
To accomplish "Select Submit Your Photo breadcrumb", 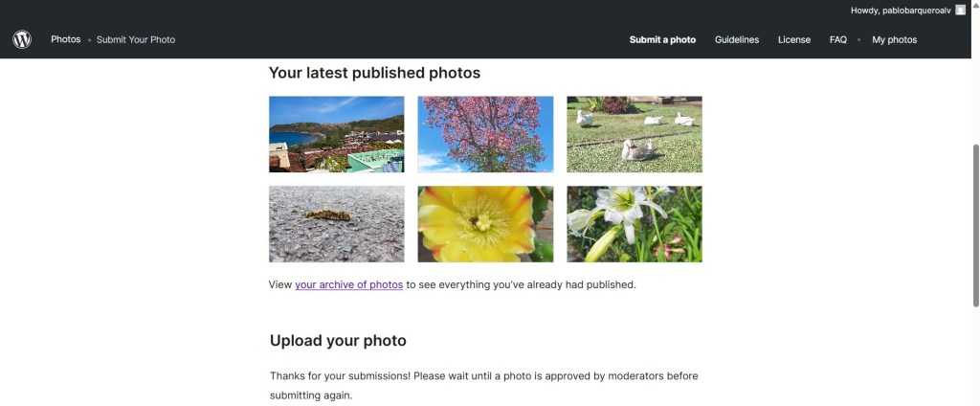I will (x=136, y=39).
